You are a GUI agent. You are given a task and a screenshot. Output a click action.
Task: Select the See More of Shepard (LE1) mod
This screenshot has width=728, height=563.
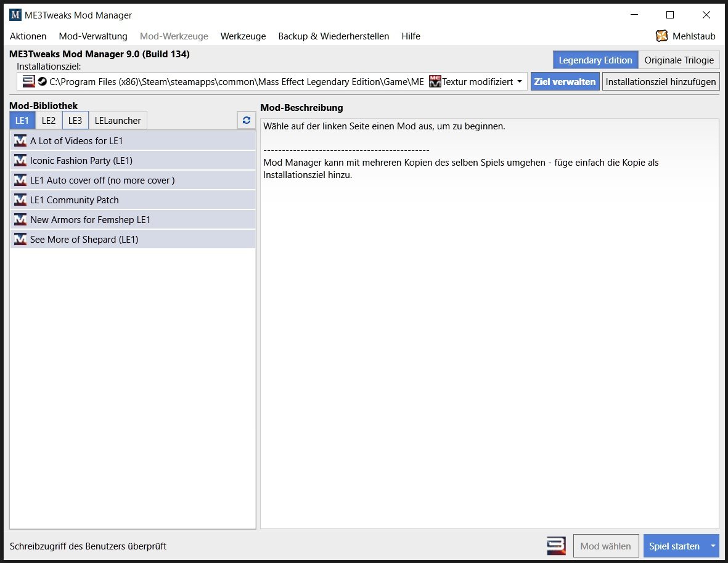coord(133,239)
